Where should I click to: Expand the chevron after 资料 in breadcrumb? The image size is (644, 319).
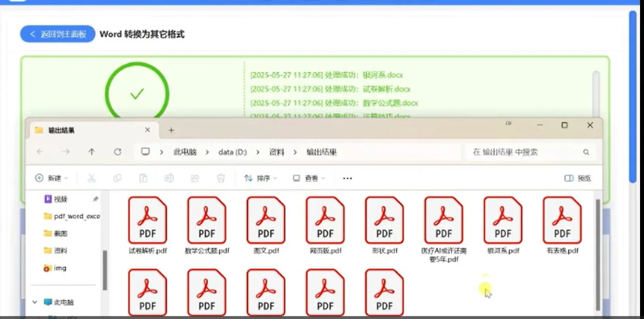[x=295, y=152]
